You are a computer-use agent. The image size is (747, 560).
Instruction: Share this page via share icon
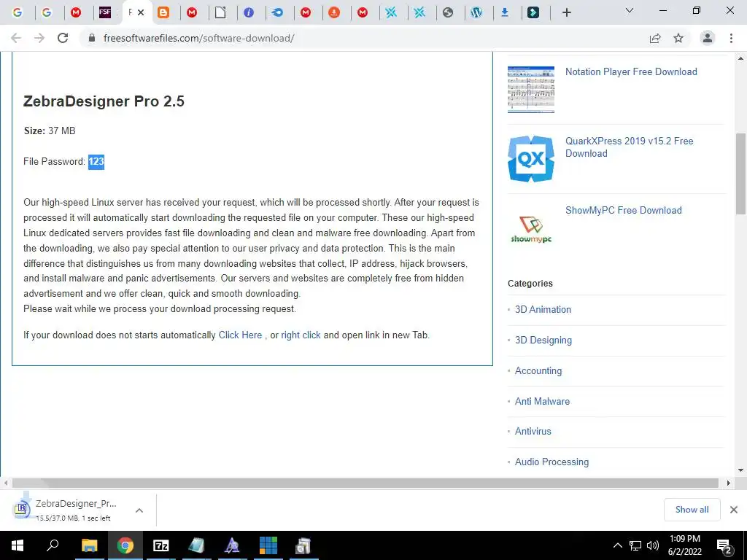pos(655,38)
